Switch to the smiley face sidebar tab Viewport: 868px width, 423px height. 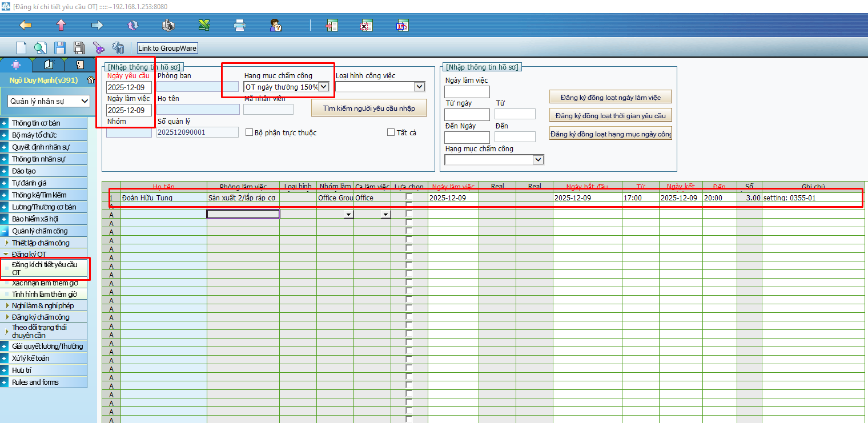pos(80,65)
